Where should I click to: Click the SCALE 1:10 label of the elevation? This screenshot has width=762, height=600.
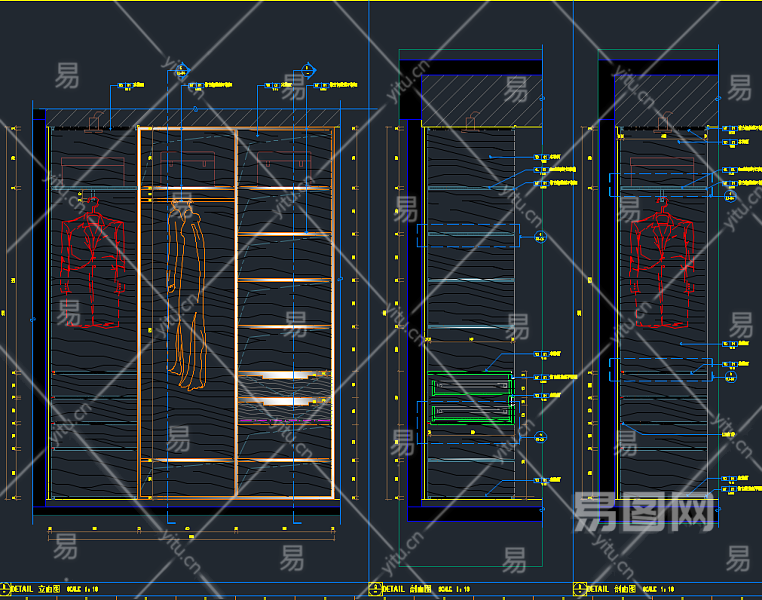[83, 589]
